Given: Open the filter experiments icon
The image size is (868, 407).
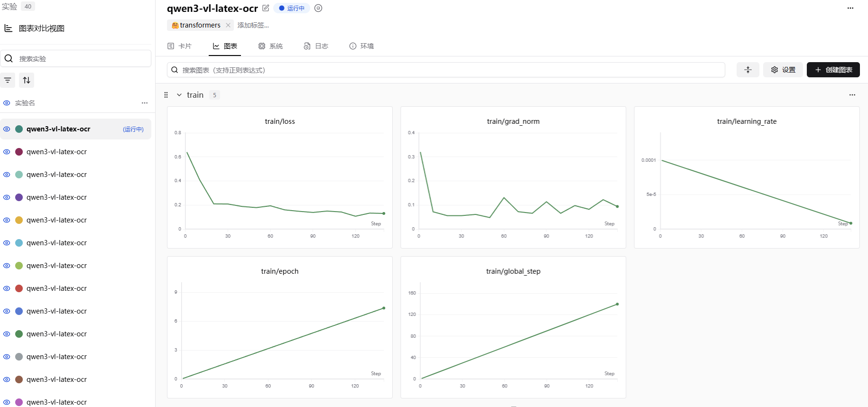Looking at the screenshot, I should coord(8,80).
